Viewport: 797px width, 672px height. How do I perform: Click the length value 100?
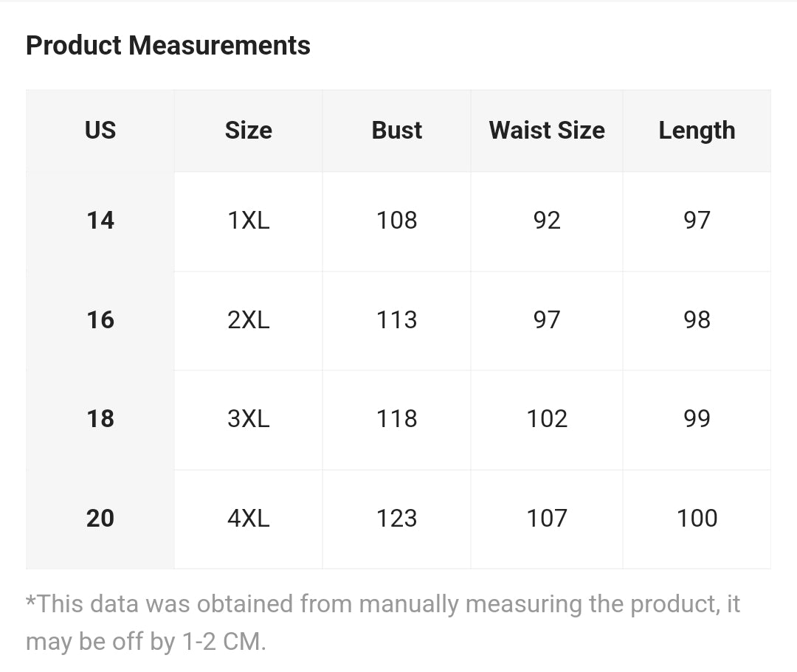pyautogui.click(x=697, y=519)
